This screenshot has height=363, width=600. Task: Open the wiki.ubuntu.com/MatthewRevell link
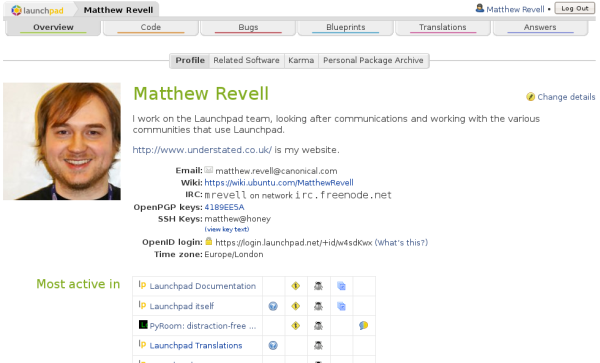pos(279,183)
